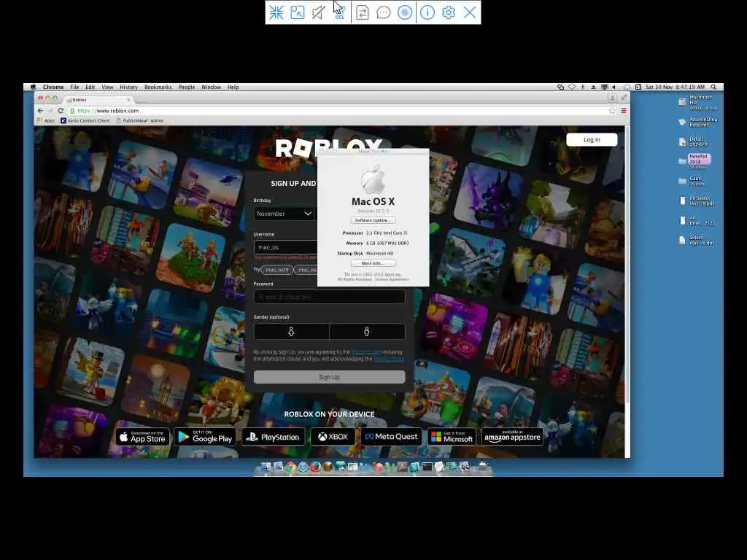Select the Macintosh HD desktop icon

pos(697,102)
